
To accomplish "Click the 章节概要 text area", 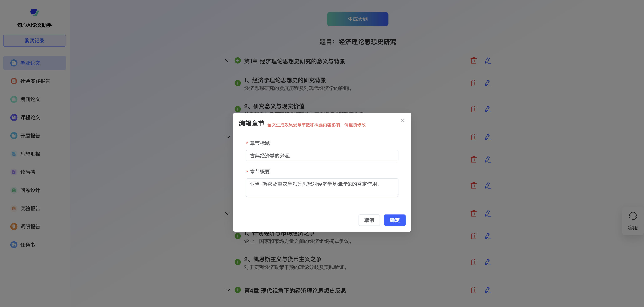I will [322, 188].
